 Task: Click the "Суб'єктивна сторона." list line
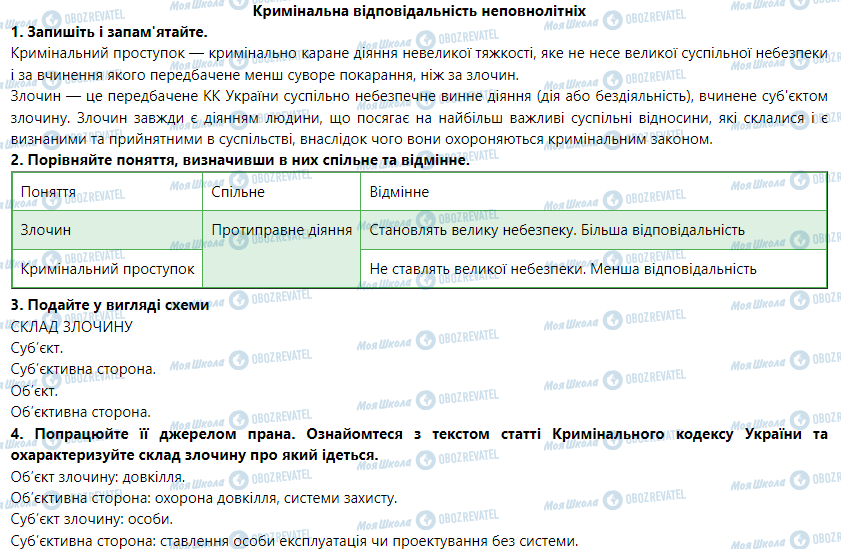[83, 369]
